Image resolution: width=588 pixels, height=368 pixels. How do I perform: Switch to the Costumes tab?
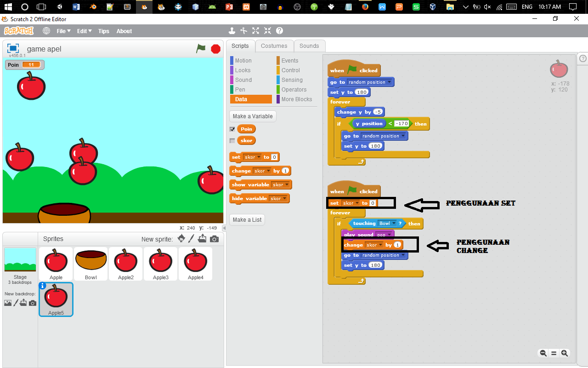(274, 46)
